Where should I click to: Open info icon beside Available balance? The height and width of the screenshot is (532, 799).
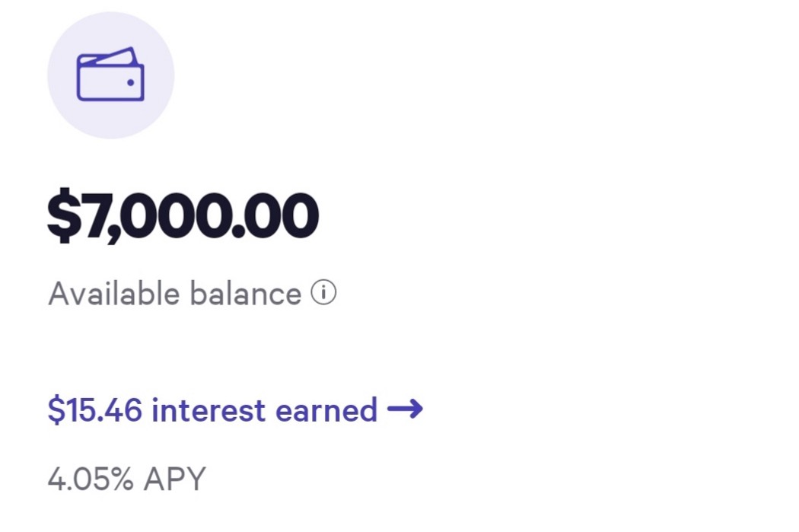(x=323, y=293)
